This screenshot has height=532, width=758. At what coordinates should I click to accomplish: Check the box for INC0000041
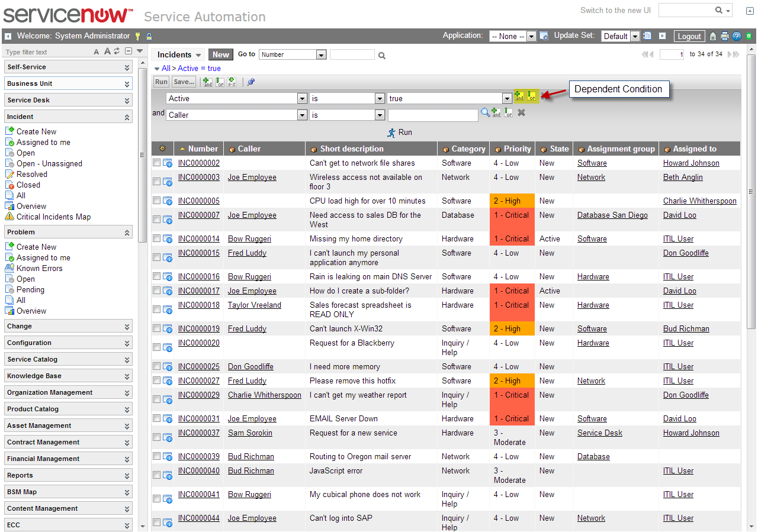click(157, 499)
